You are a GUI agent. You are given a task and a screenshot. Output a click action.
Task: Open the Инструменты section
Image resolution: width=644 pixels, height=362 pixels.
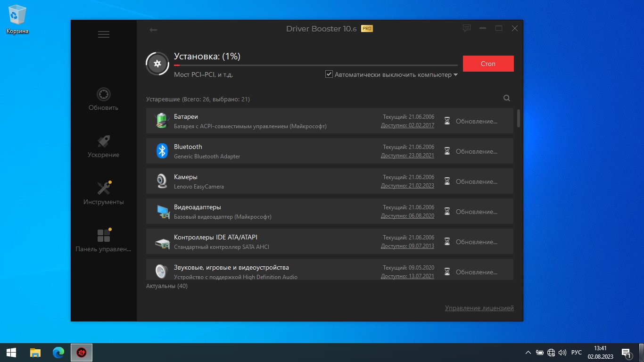pyautogui.click(x=104, y=194)
